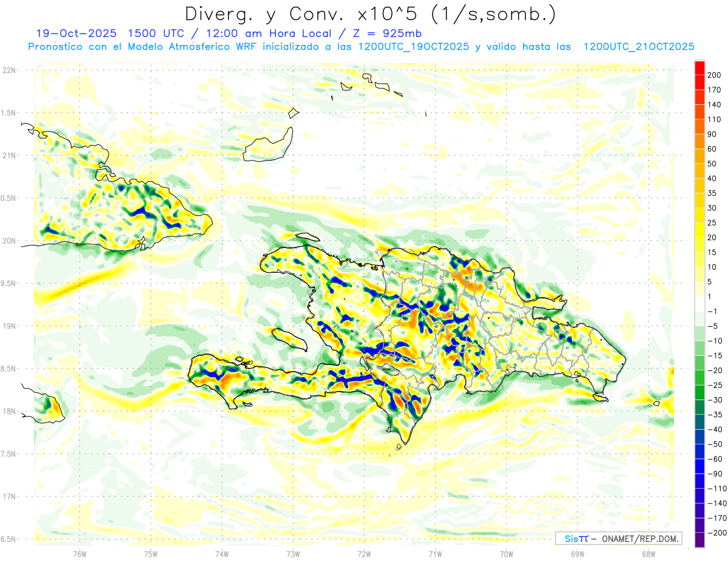Click the '19N' latitude label

(10, 326)
